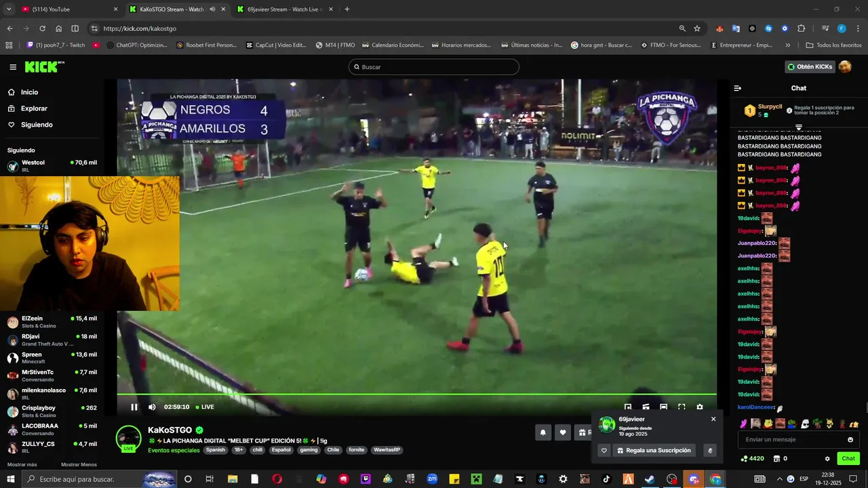
Task: Open ElZeein channel in sidebar
Action: (x=52, y=322)
